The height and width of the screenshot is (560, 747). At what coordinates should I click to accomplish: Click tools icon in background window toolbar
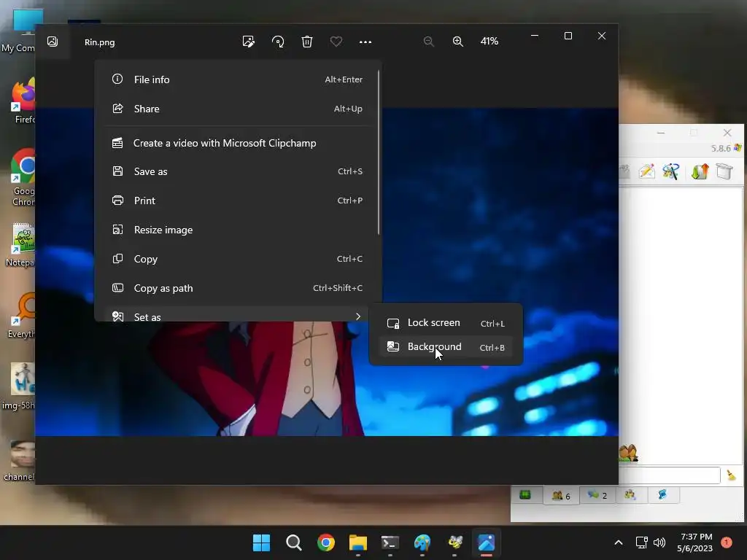[671, 171]
